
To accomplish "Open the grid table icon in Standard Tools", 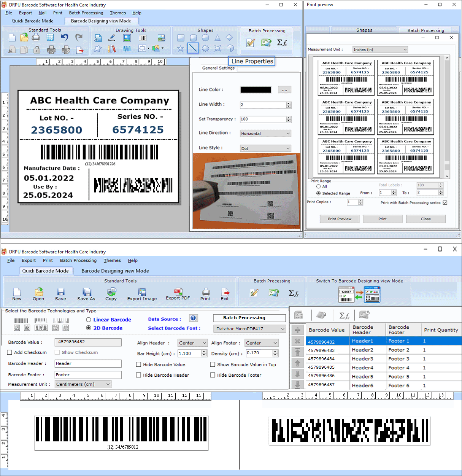I will click(50, 37).
